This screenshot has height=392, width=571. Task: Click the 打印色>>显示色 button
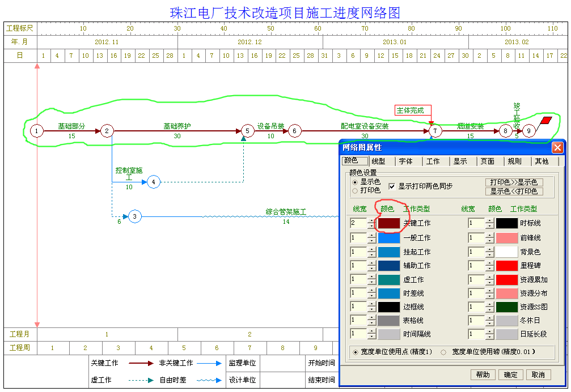tap(514, 182)
